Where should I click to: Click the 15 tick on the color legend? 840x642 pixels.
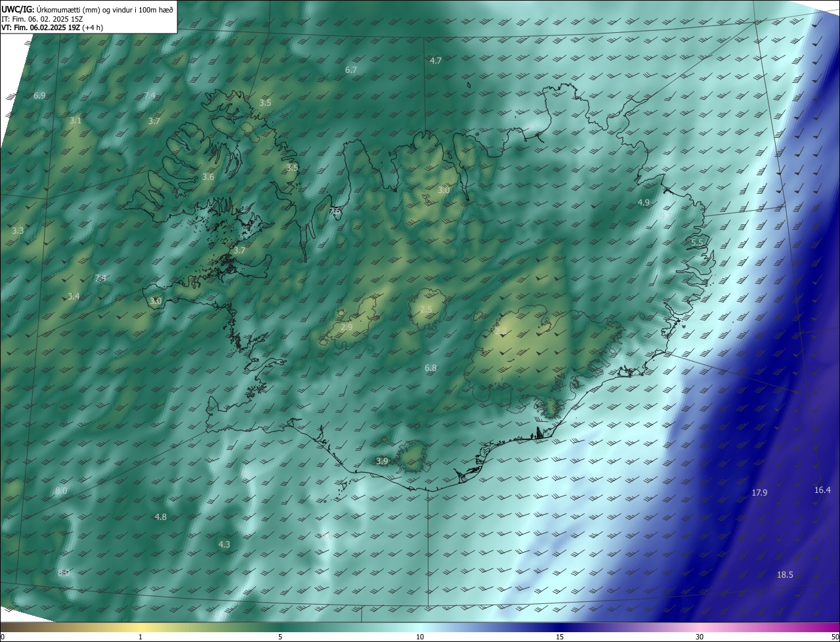(560, 637)
